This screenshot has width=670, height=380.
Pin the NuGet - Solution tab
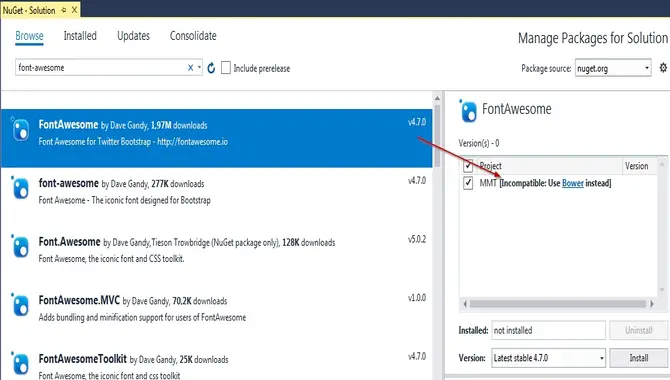(x=64, y=10)
